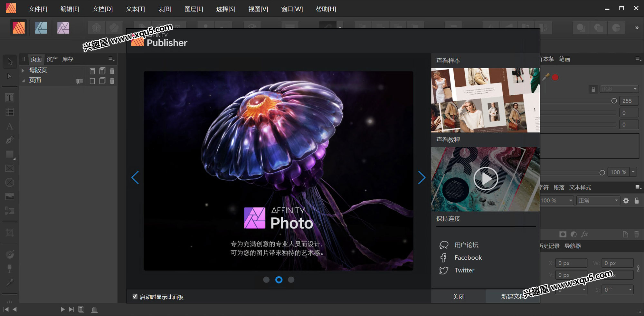Uncheck 启动时显示此面板 checkbox
Screen dimensions: 644x316
tap(135, 296)
